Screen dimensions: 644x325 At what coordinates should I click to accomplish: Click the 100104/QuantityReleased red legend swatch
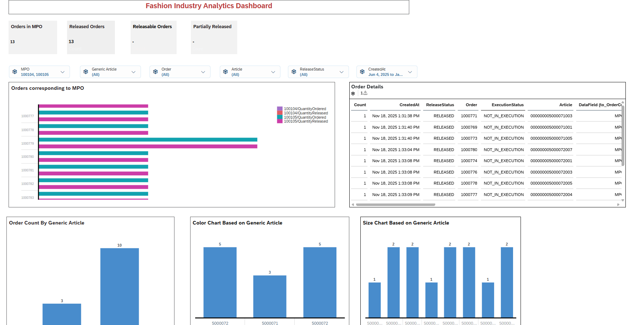pyautogui.click(x=280, y=113)
